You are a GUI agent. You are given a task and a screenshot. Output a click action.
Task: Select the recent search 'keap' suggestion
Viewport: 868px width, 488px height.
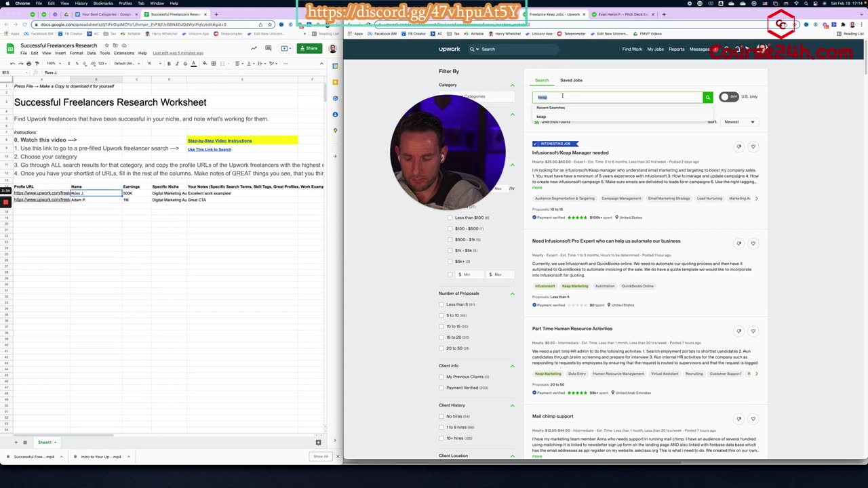(541, 117)
